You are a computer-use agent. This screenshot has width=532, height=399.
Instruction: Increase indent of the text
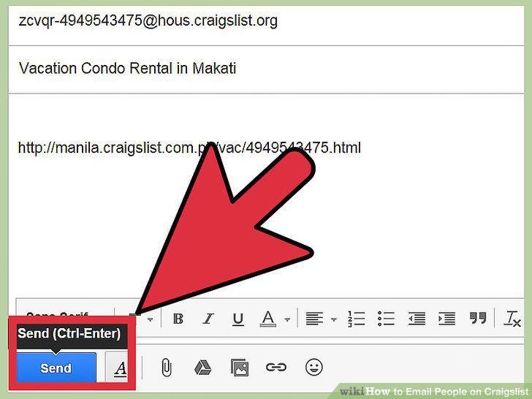446,319
